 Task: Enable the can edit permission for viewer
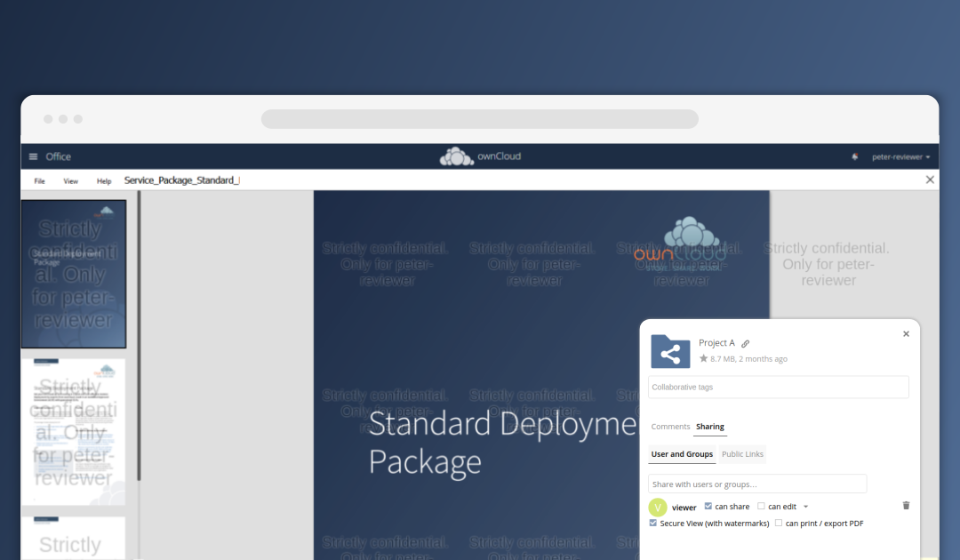[760, 506]
